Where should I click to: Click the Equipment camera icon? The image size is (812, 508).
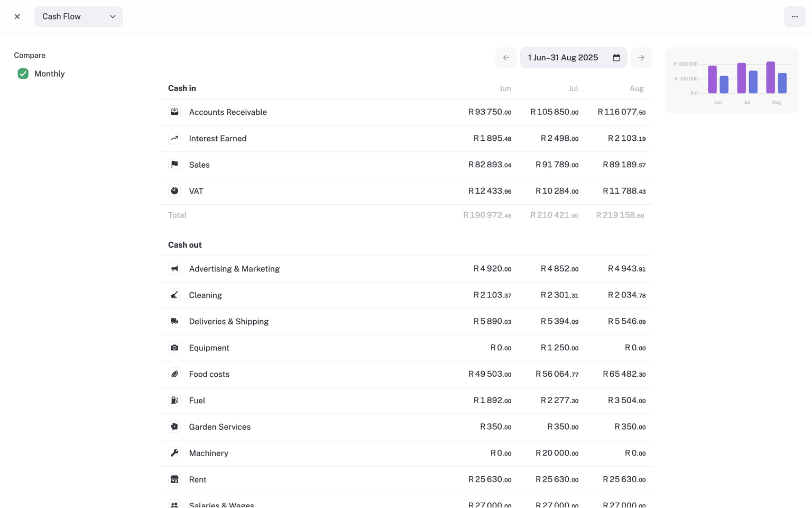tap(174, 348)
